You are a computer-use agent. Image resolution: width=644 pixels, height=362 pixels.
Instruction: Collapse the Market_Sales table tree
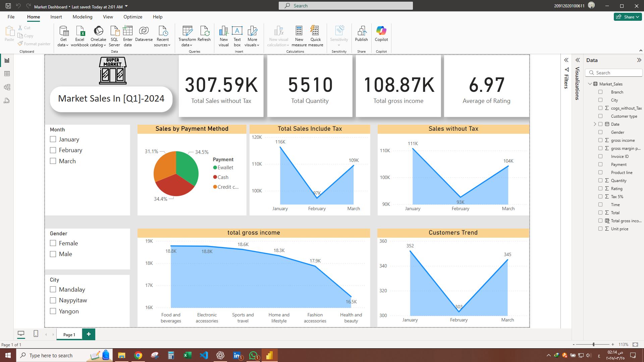[590, 84]
